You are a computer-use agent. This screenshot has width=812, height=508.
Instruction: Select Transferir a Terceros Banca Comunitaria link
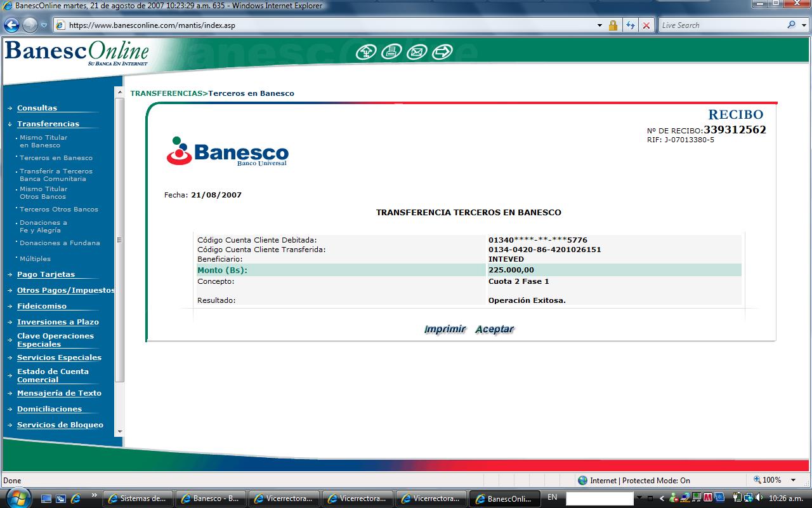coord(56,175)
